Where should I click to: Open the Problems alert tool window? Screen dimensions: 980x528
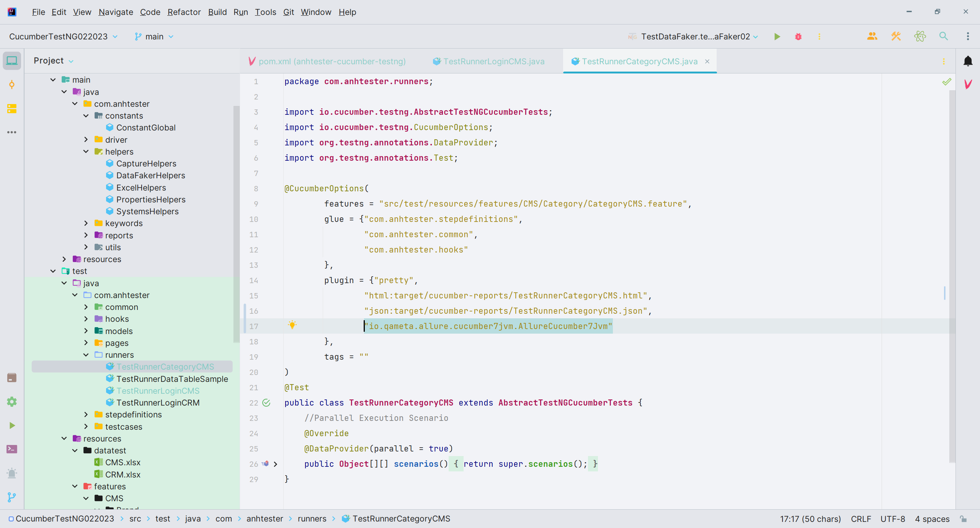(12, 473)
